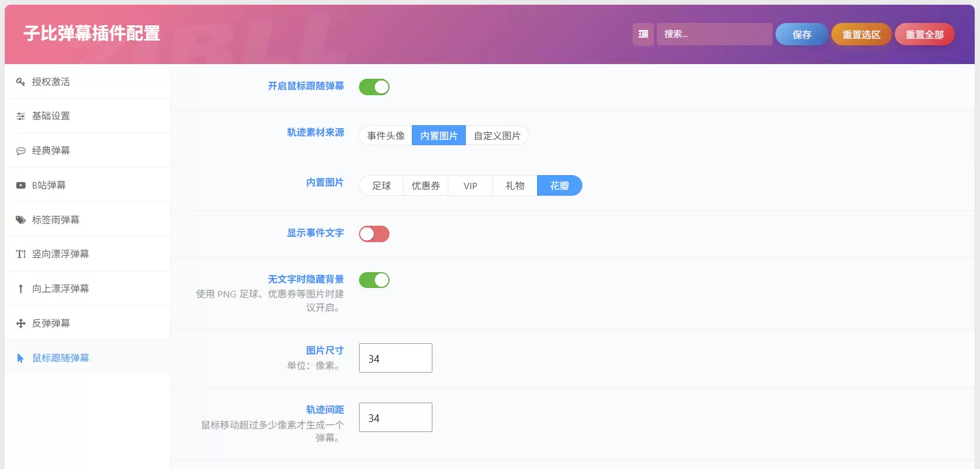Click the red 重置全部 button
Image resolution: width=980 pixels, height=469 pixels.
point(924,35)
